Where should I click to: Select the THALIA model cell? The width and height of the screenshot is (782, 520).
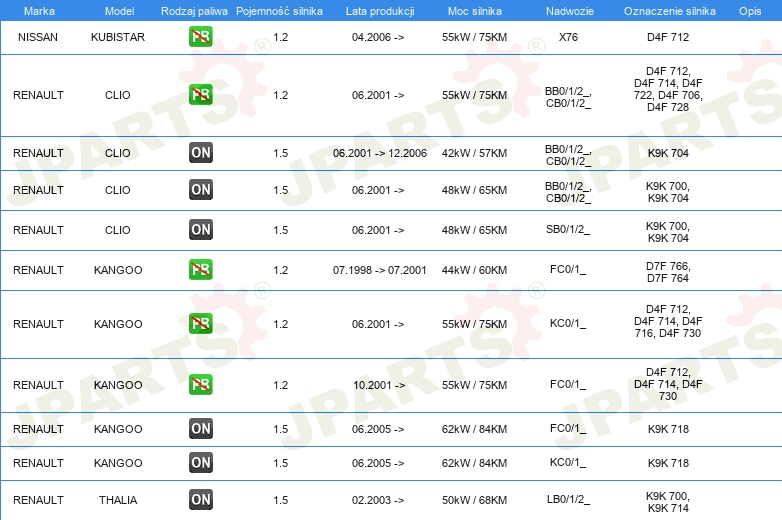click(118, 500)
